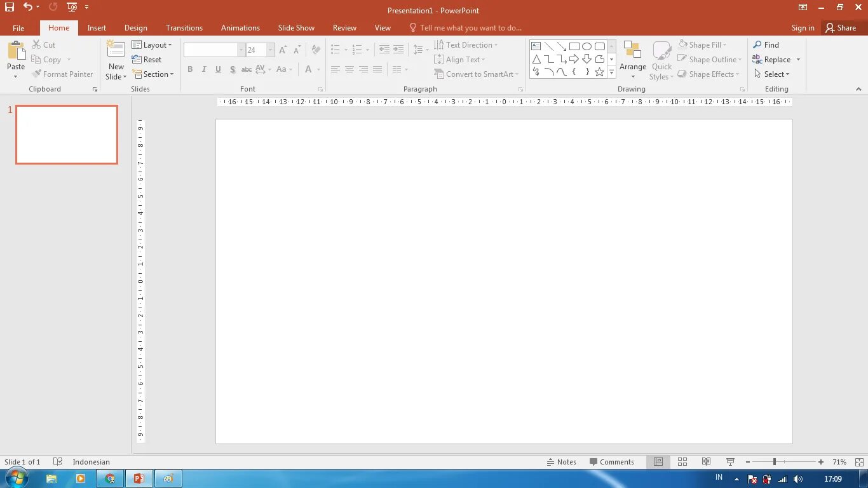Click the Share button

[x=841, y=28]
